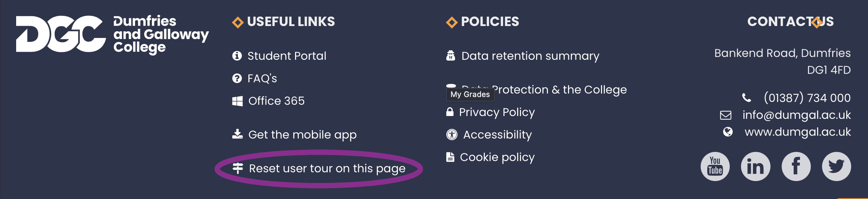Click the download icon for mobile app

[x=238, y=134]
